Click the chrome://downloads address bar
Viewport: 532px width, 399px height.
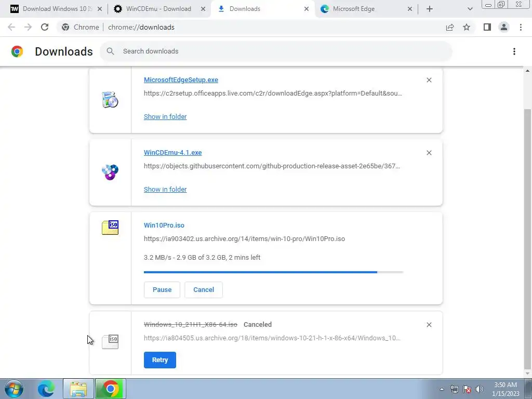click(x=141, y=27)
